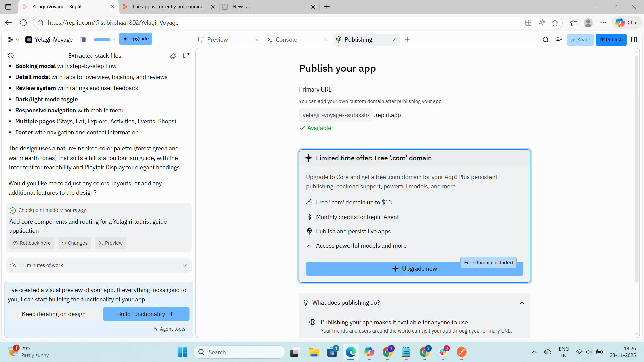Collapse the What does publishing do section
644x362 pixels.
tap(522, 303)
